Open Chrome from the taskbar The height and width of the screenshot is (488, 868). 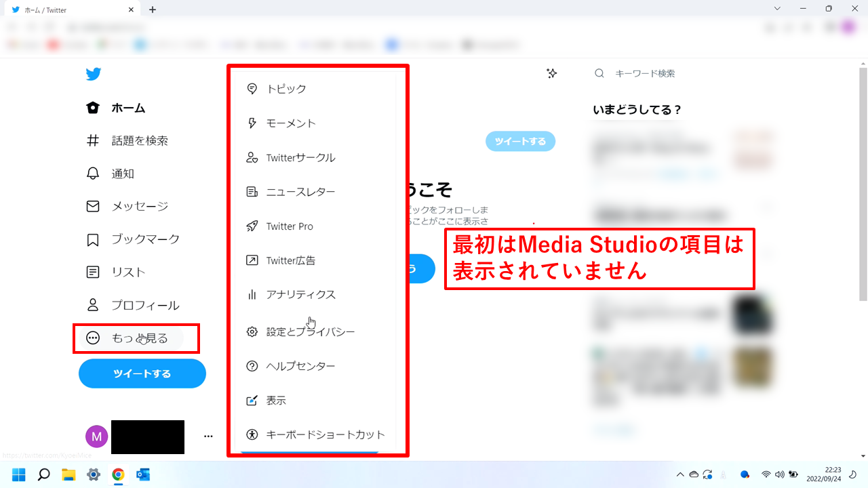[x=119, y=474]
